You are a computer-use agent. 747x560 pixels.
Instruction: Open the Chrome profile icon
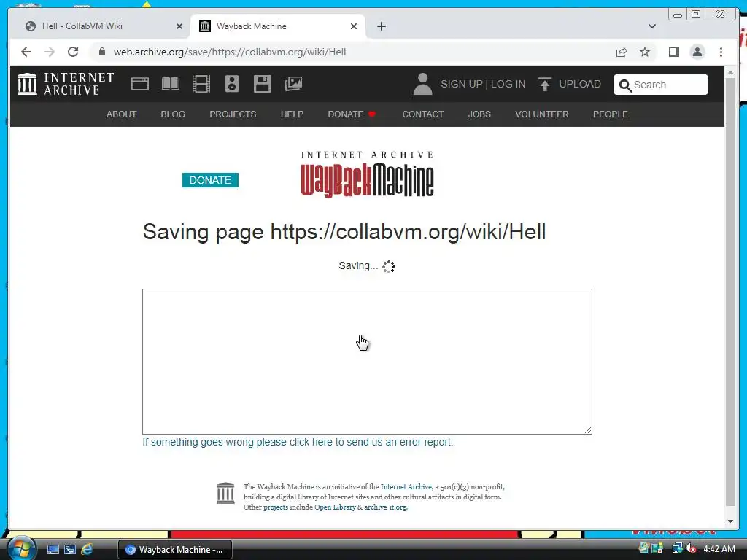coord(697,52)
